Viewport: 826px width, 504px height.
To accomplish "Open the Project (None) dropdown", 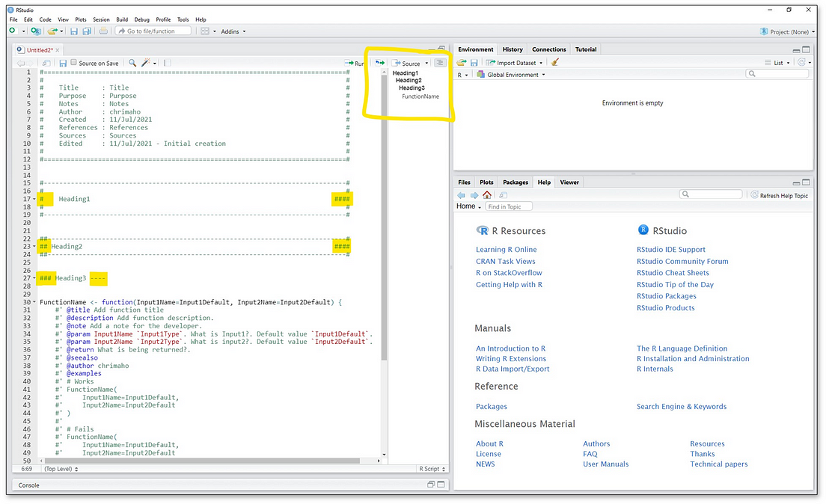I will (788, 31).
